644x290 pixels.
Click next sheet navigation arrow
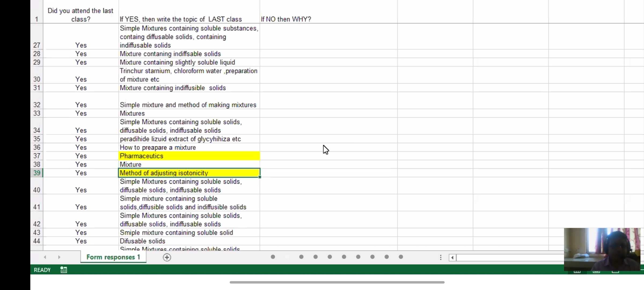pos(59,257)
